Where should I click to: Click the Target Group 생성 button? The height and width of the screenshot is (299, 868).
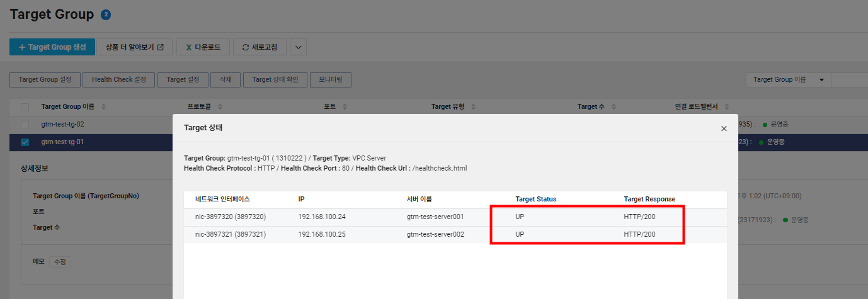(x=52, y=47)
